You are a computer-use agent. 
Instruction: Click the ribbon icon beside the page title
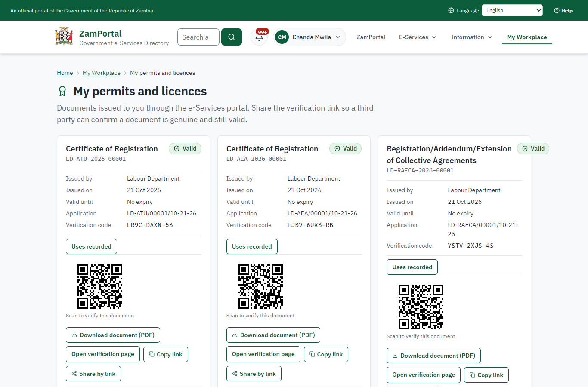62,91
